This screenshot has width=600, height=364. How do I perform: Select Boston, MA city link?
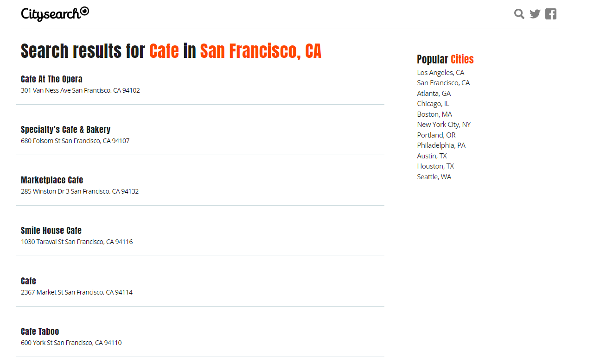coord(434,114)
